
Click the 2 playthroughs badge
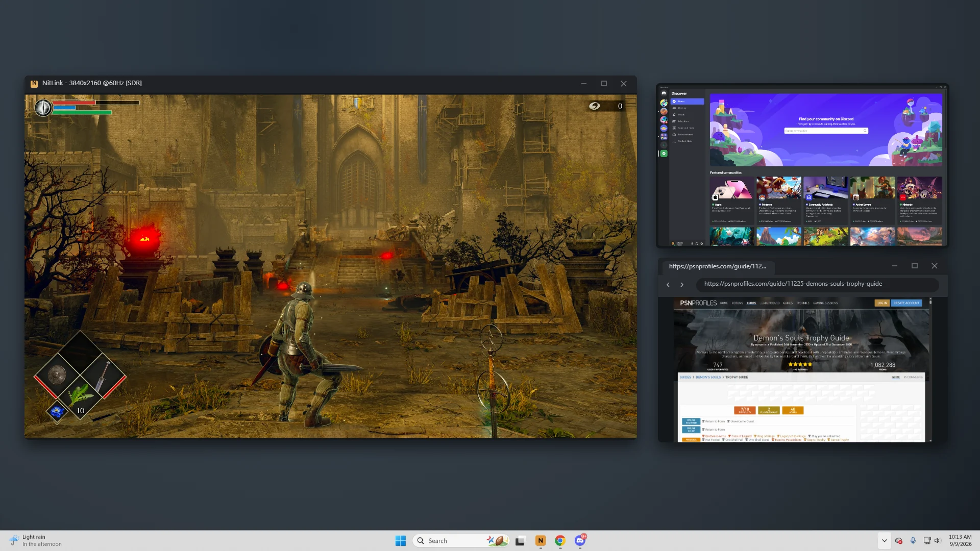(x=769, y=410)
